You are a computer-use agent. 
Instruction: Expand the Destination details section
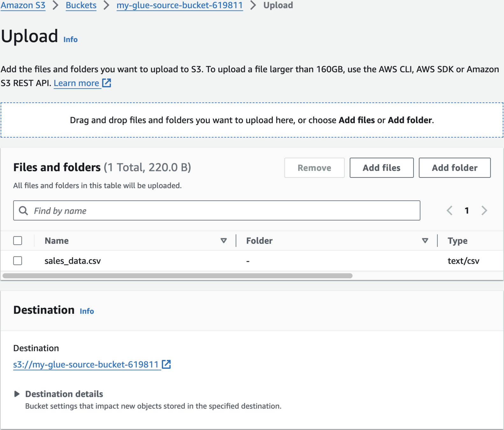click(x=17, y=394)
